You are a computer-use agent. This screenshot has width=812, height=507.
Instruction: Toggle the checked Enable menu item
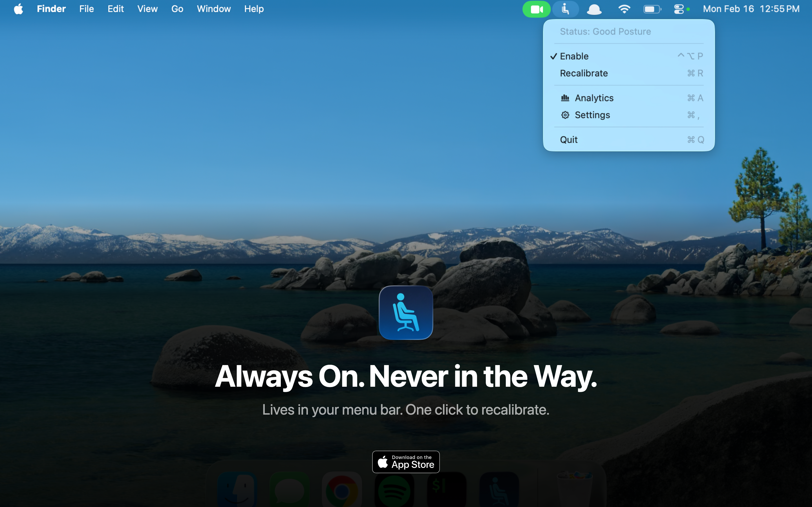coord(574,56)
